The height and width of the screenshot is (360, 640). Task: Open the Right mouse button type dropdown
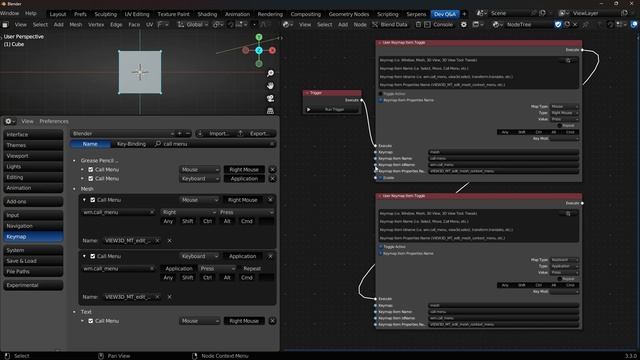pyautogui.click(x=189, y=212)
